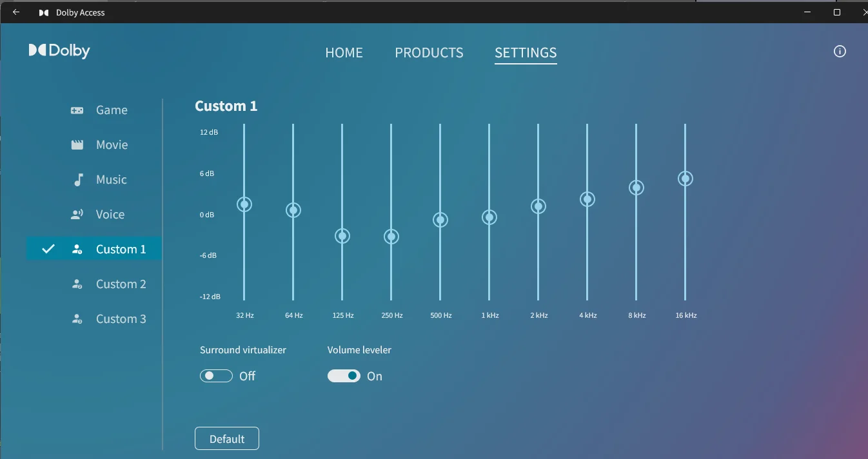The height and width of the screenshot is (459, 868).
Task: Click the Dolby Access title bar icon
Action: 43,12
